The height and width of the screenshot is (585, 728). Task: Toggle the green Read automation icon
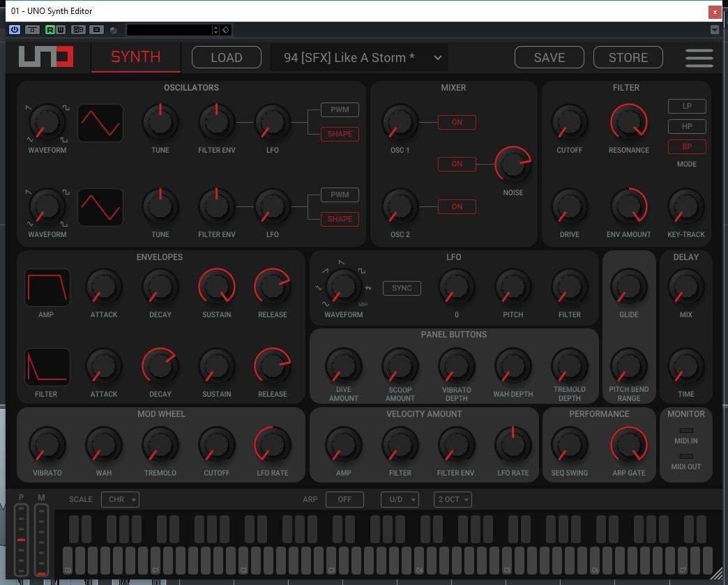pyautogui.click(x=50, y=30)
